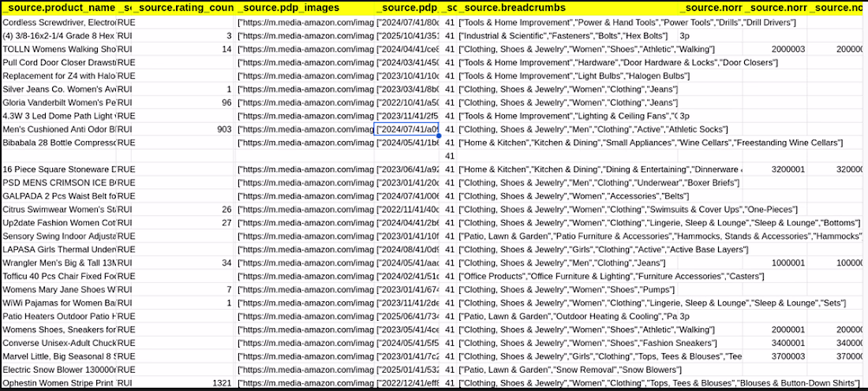Select the Citrus Swimwear Women's cell
The image size is (868, 391).
pos(58,210)
